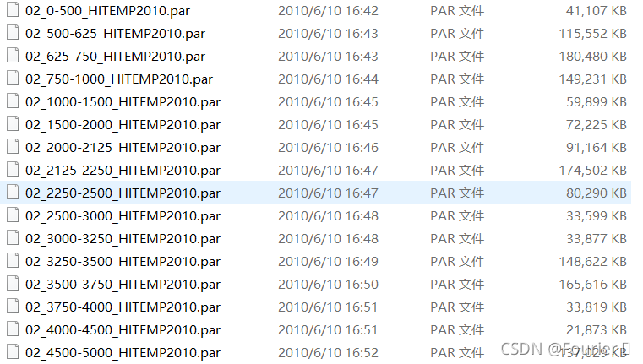Viewport: 643px width, 364px height.
Task: Select file name 02_3250-3500_HITEMP2010.par
Action: pyautogui.click(x=123, y=262)
